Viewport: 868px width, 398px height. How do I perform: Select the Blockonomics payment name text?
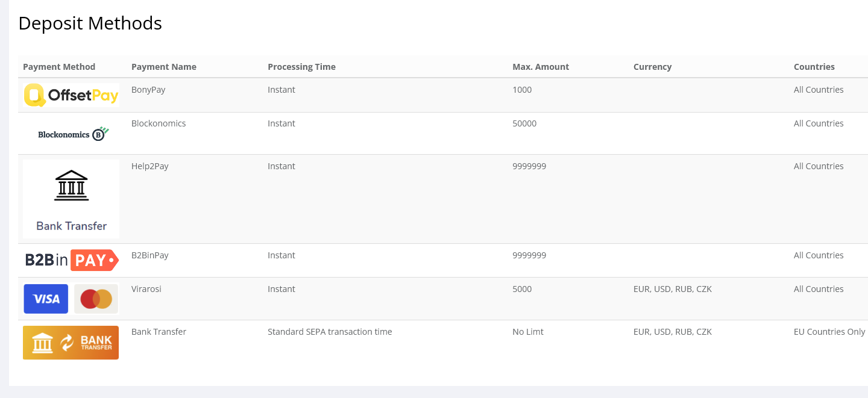[x=159, y=123]
